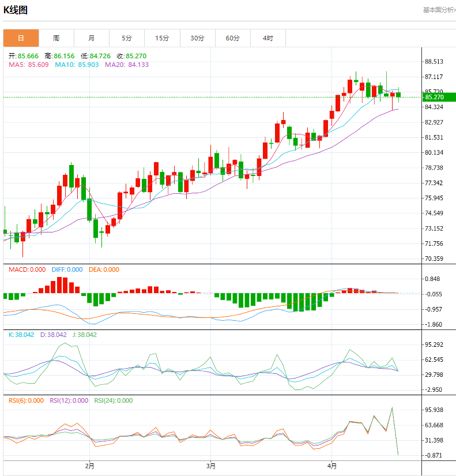The image size is (456, 476).
Task: Click the 31.398 RSI axis label
Action: (434, 440)
